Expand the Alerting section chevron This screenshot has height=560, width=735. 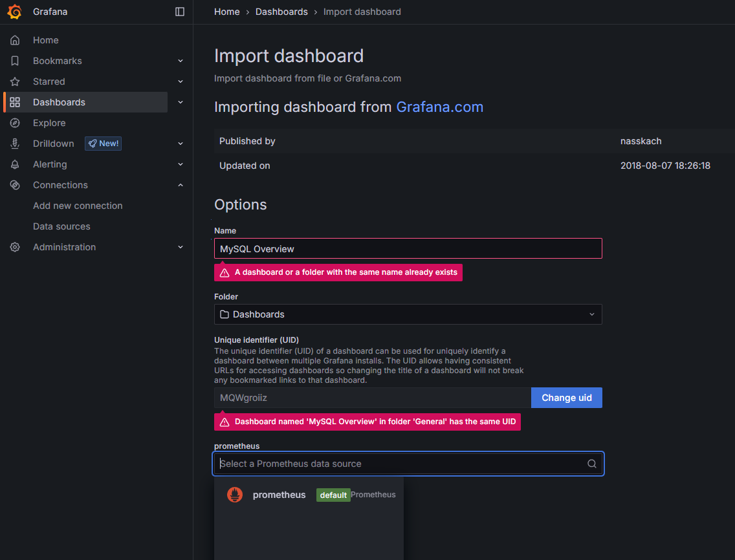(181, 164)
